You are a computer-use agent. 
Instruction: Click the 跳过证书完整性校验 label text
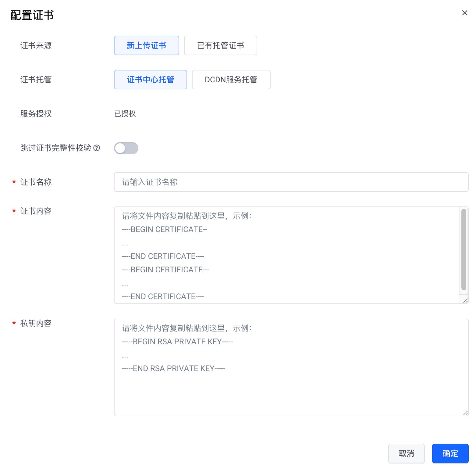pos(56,148)
